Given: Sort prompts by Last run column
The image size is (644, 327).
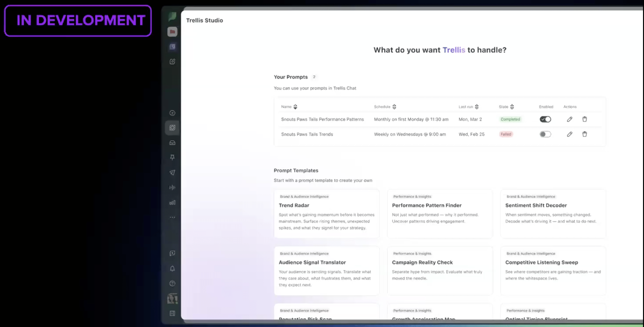Looking at the screenshot, I should 476,107.
